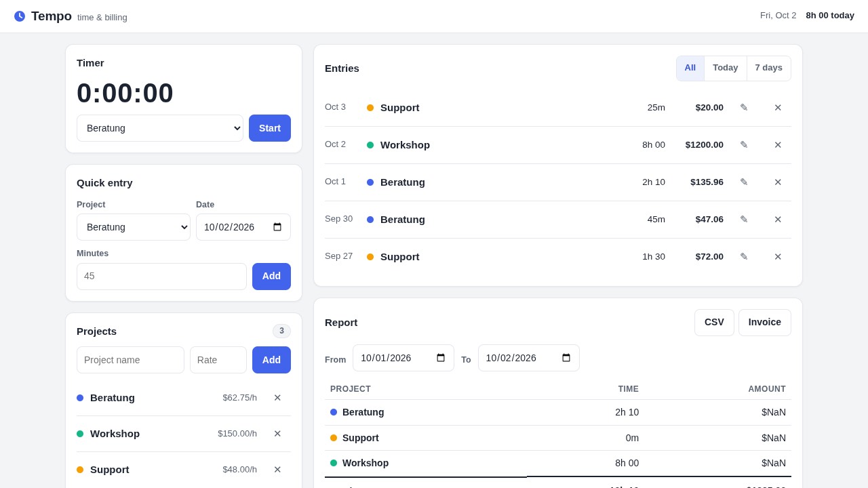Delete the Oct 2 Workshop entry

[778, 145]
